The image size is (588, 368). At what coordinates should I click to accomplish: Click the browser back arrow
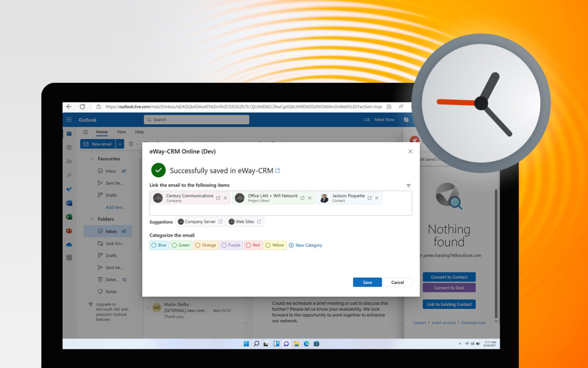69,107
